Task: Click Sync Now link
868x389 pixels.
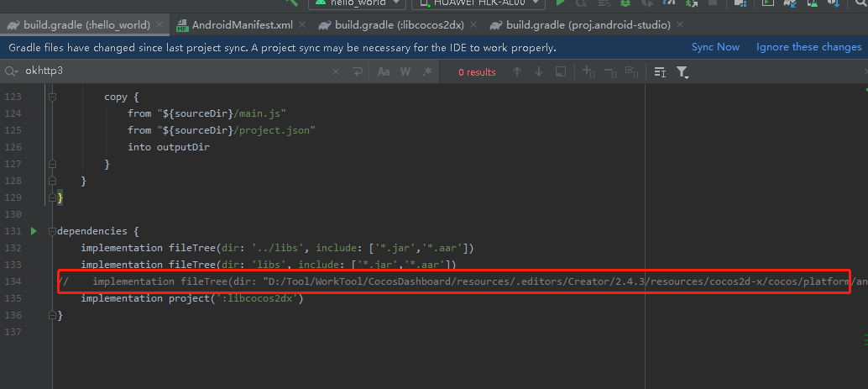Action: [x=715, y=47]
